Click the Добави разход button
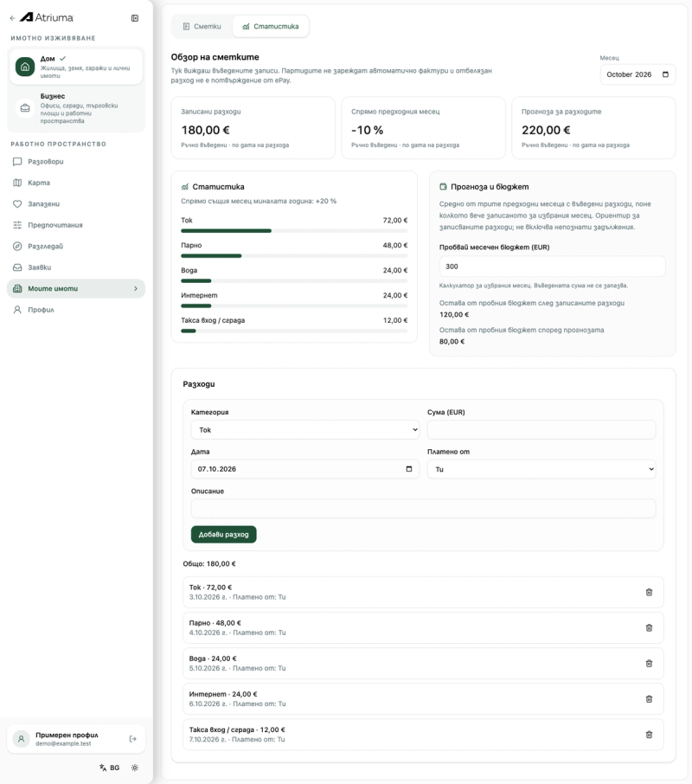The image size is (692, 784). coord(223,535)
